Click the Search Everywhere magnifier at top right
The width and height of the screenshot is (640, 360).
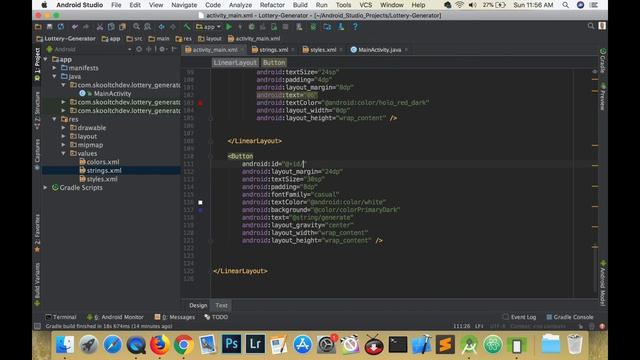(591, 27)
